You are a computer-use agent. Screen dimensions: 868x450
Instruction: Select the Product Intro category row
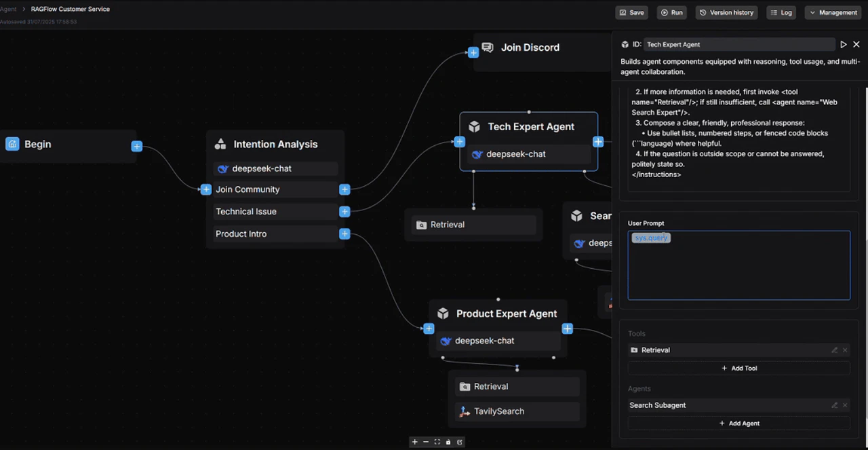(x=275, y=233)
